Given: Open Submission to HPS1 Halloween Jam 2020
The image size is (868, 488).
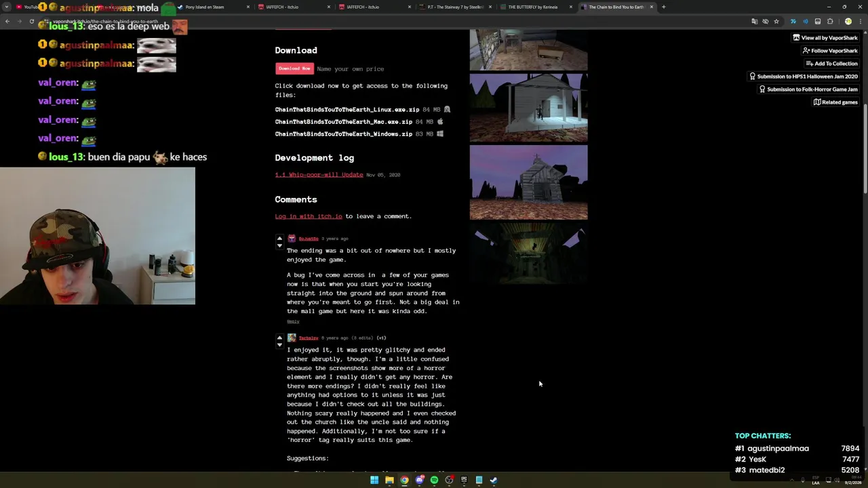Looking at the screenshot, I should (804, 77).
